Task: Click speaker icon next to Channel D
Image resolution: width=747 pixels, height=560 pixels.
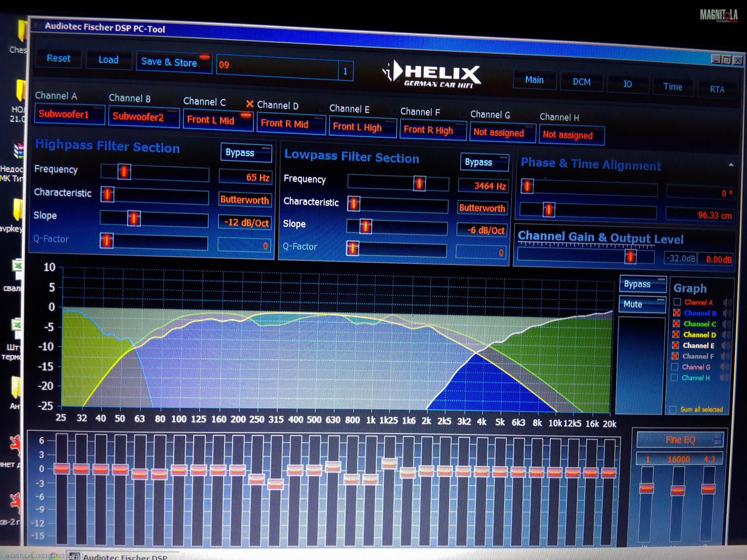Action: tap(727, 335)
